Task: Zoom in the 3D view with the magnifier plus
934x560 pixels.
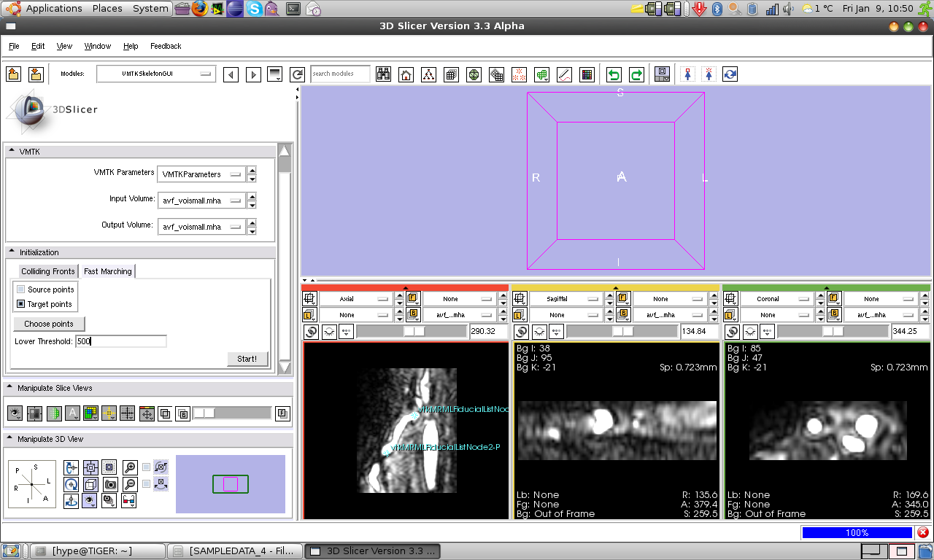Action: (129, 467)
